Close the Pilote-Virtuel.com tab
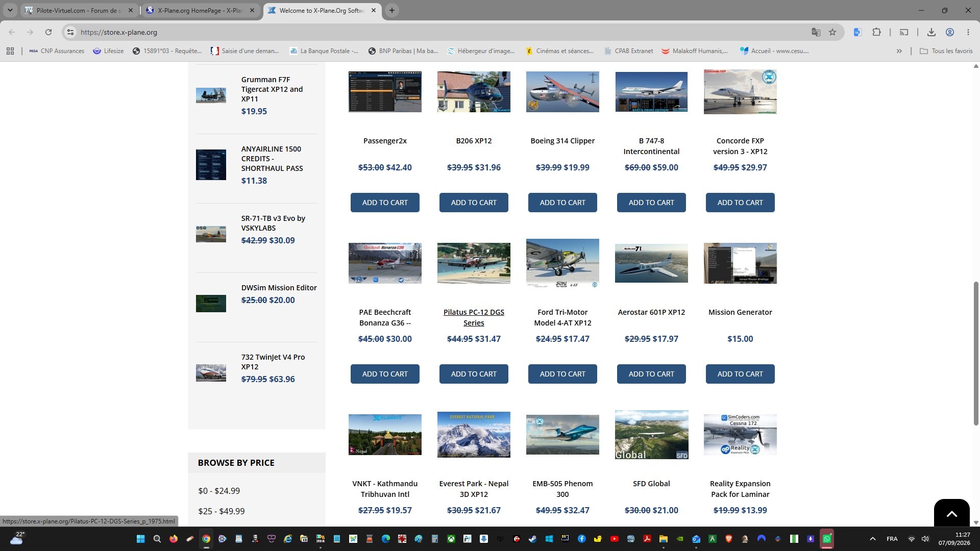The height and width of the screenshot is (551, 980). (x=131, y=10)
